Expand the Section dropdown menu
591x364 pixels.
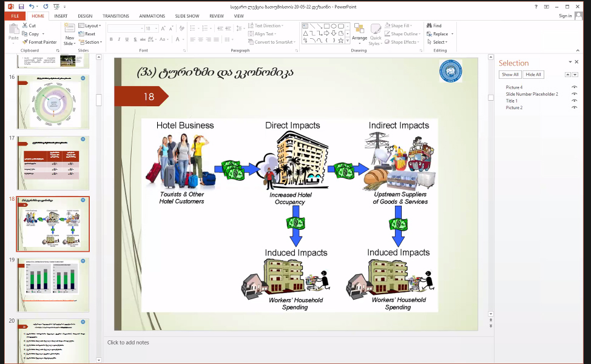coord(92,42)
